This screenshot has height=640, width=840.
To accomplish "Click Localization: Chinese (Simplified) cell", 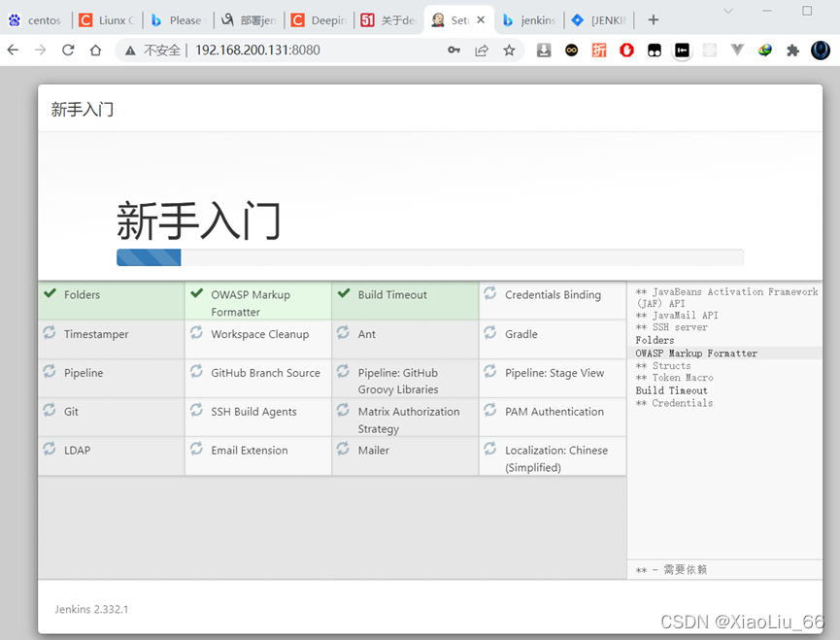I will [553, 455].
